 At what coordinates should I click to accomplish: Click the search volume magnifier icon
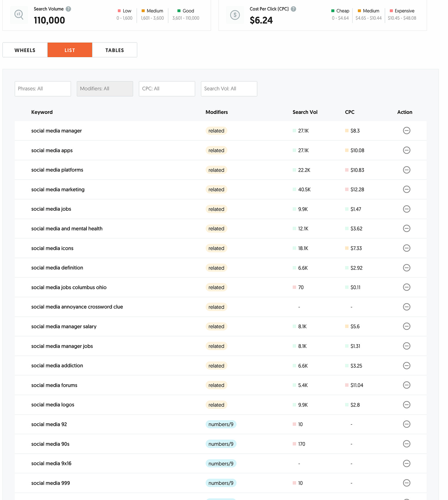point(19,14)
